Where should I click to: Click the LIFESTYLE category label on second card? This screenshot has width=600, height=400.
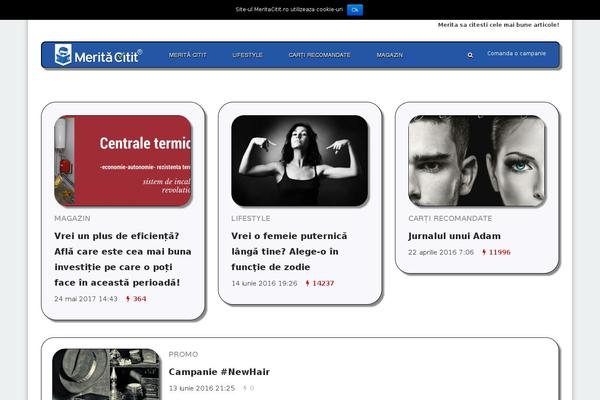pos(251,219)
